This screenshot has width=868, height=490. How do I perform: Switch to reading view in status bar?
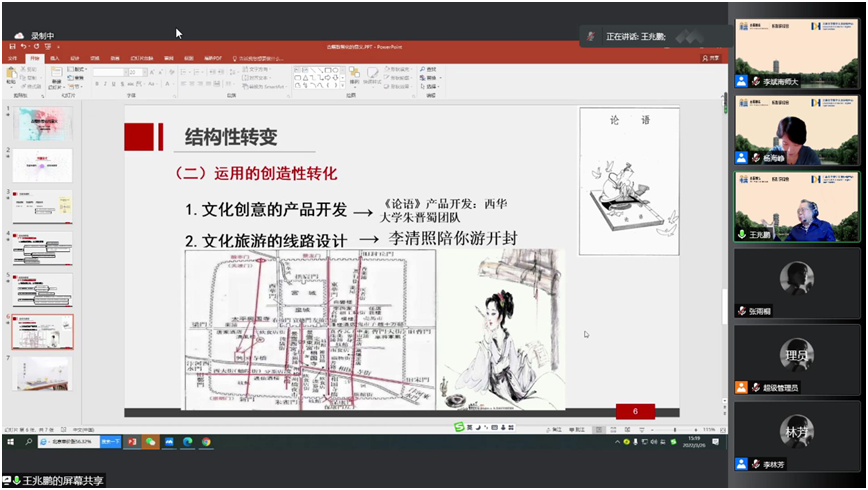(x=628, y=430)
